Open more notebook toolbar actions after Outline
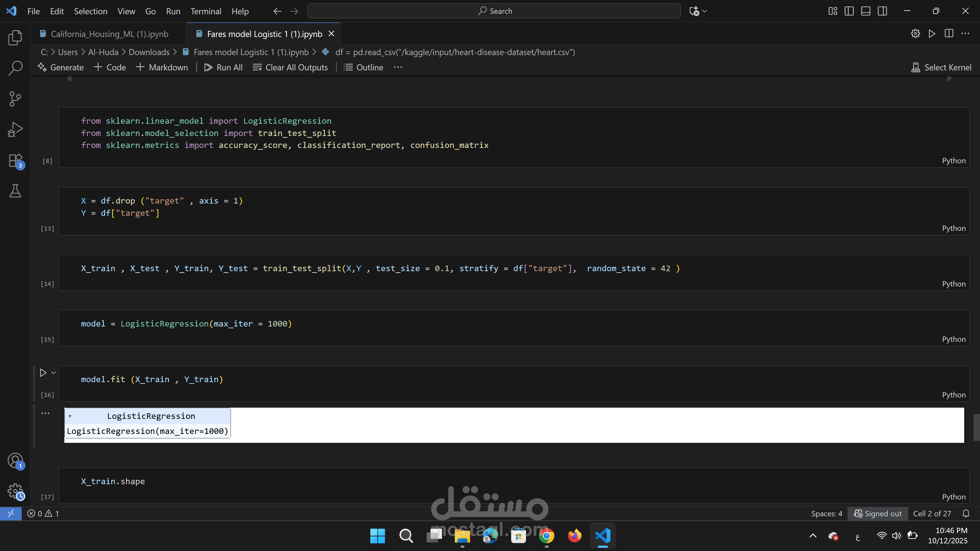 click(x=398, y=67)
